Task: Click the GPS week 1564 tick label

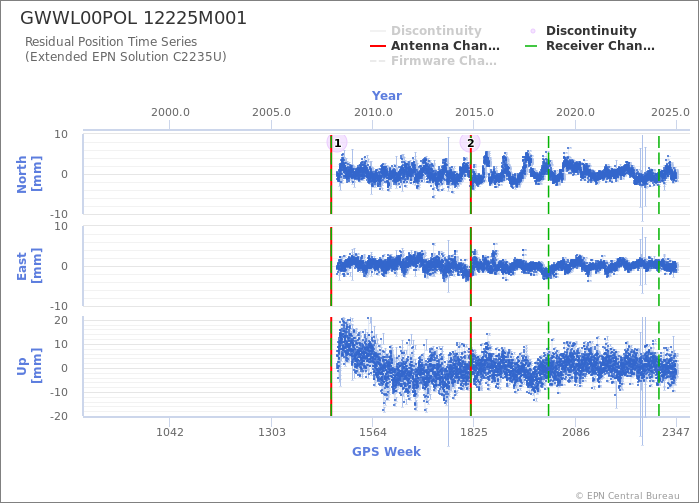Action: [373, 432]
